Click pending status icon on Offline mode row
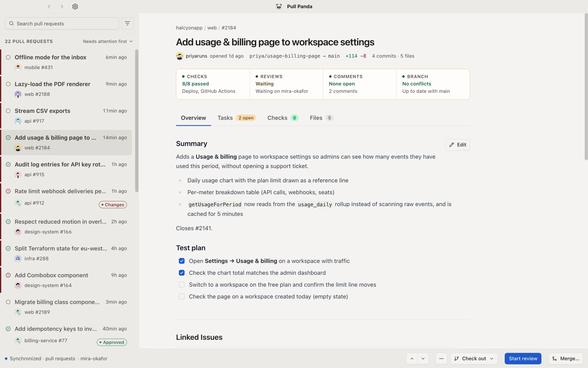 (x=8, y=57)
